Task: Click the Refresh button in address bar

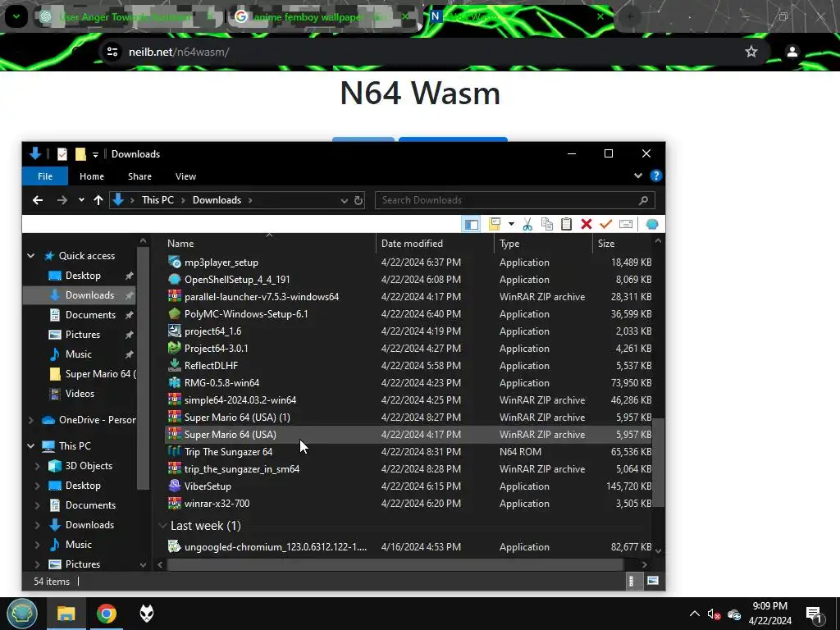Action: tap(358, 200)
